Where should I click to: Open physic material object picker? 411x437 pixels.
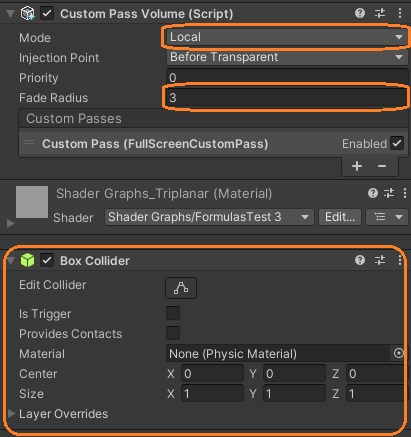point(398,353)
